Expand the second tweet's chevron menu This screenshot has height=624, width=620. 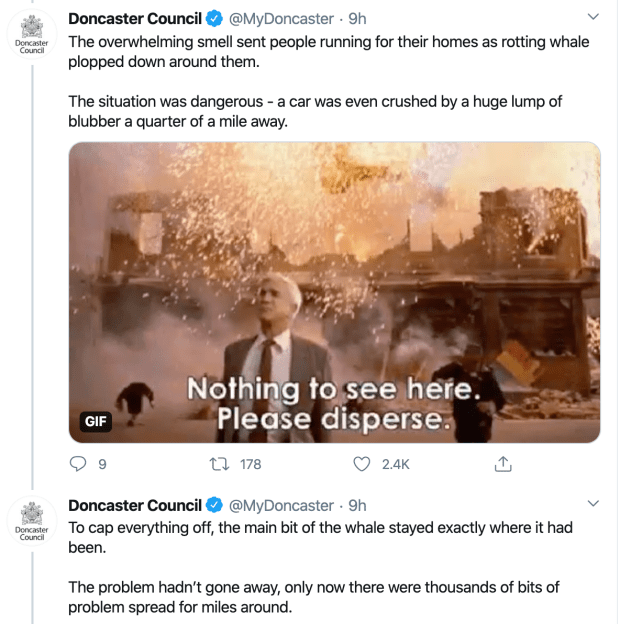[592, 503]
